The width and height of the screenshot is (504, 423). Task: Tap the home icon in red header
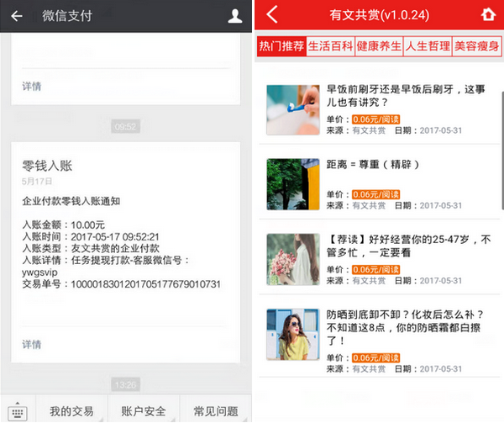488,15
